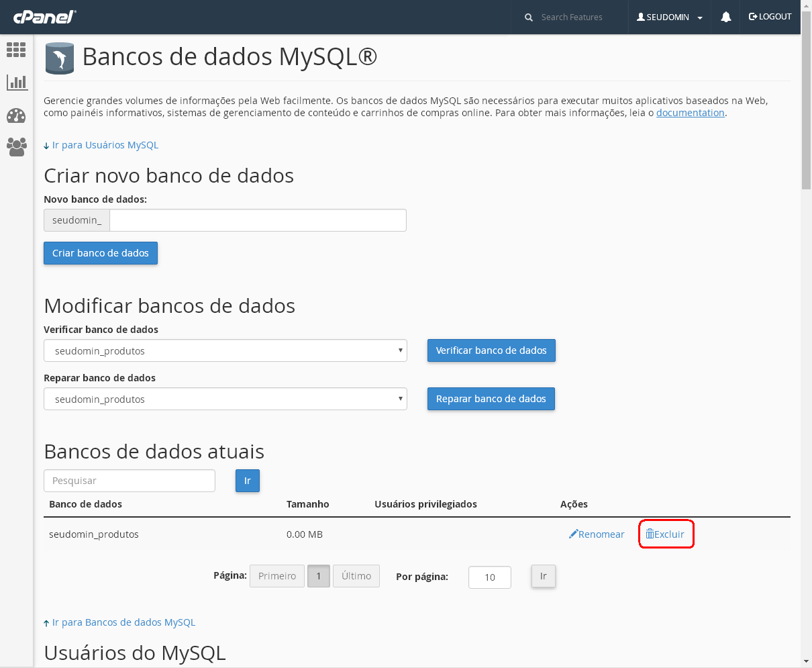
Task: Select page 1 in the pagination
Action: click(x=319, y=576)
